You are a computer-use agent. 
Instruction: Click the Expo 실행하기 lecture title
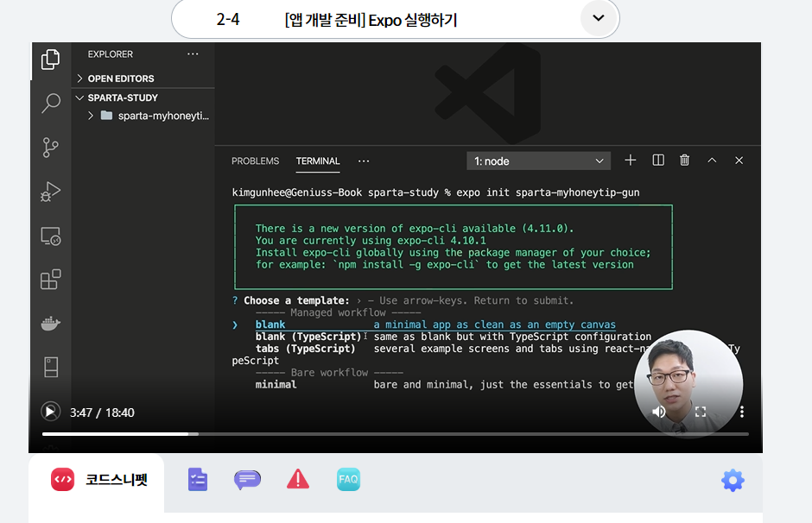(371, 20)
